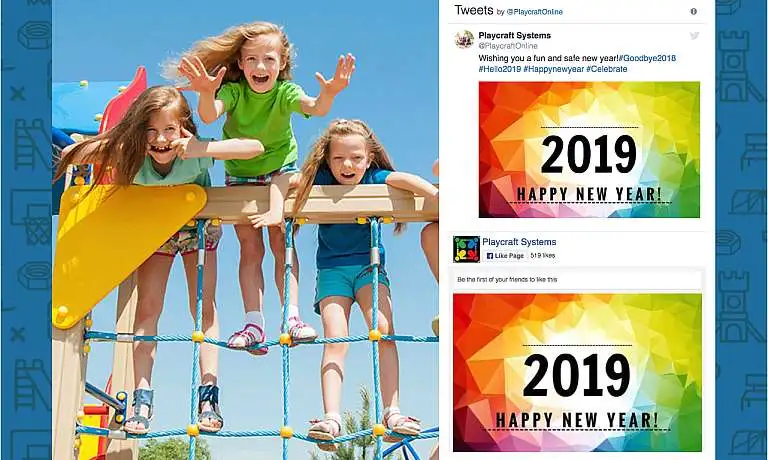Open Facebook 2019 Happy New Year image
Image resolution: width=768 pixels, height=460 pixels.
coord(577,372)
